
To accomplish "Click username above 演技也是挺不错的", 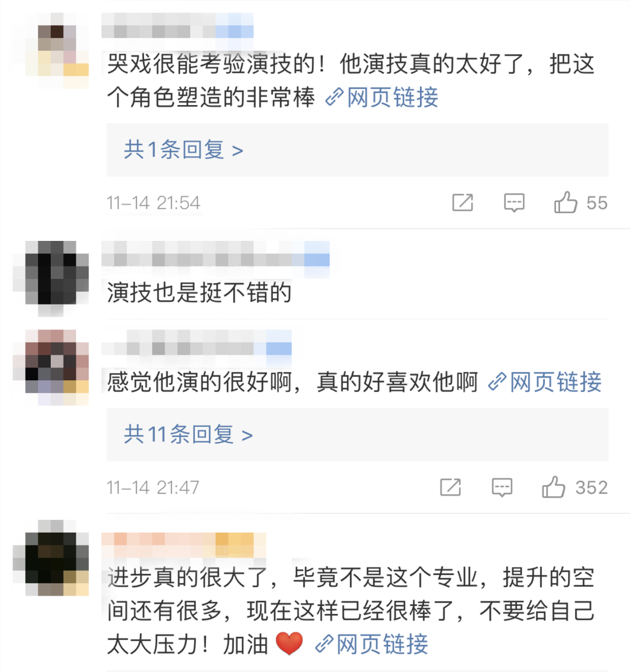I will click(x=216, y=254).
